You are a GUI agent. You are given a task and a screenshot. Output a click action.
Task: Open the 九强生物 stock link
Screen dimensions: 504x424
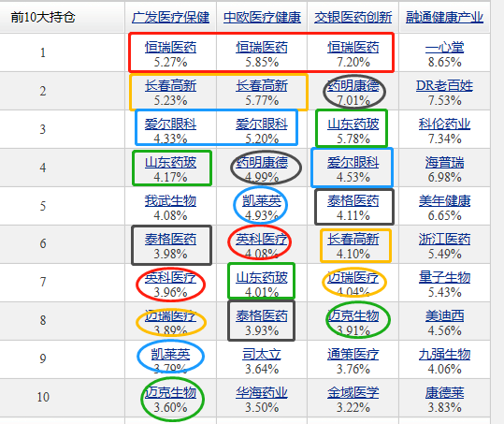(444, 354)
